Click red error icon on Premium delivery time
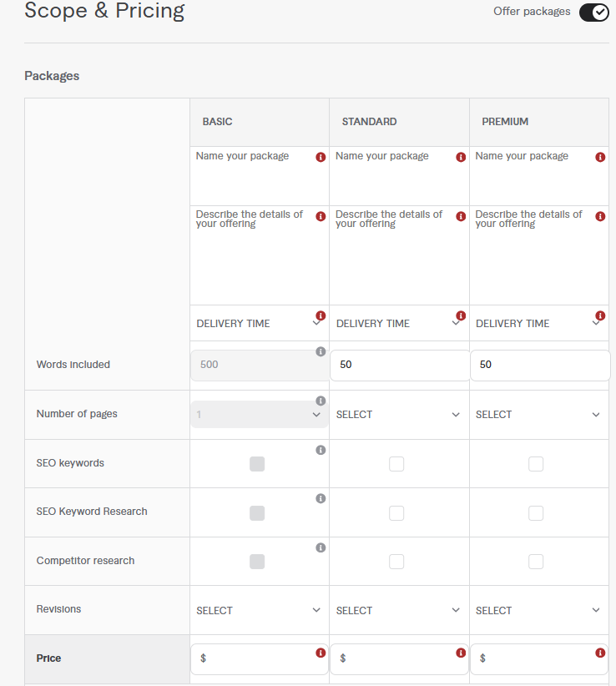Screen dimensions: 616x686 point(600,316)
